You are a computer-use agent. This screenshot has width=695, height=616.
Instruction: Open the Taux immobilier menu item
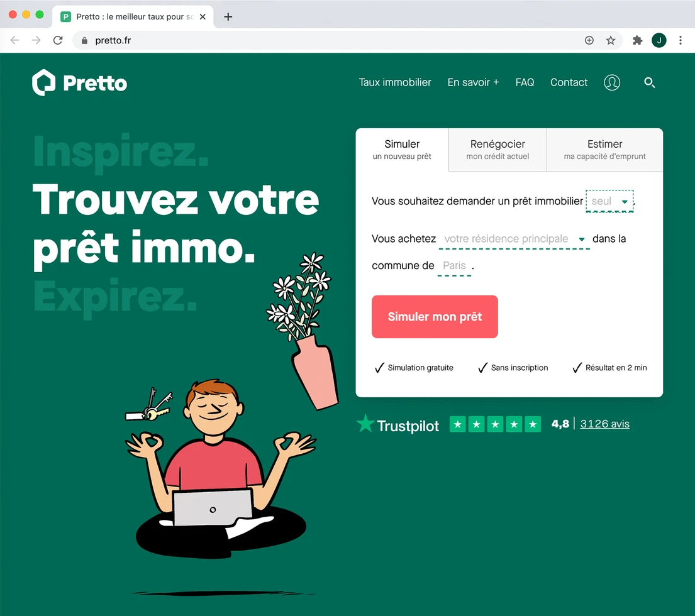394,82
